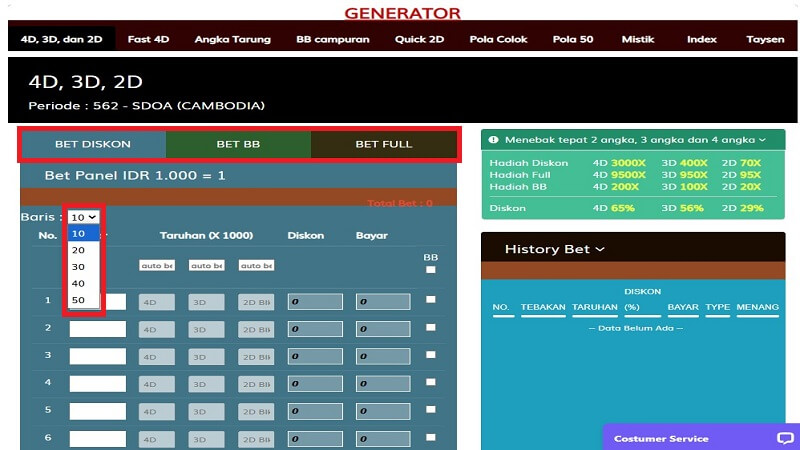800x450 pixels.
Task: Expand the Menebak tepat info chevron
Action: pyautogui.click(x=762, y=140)
